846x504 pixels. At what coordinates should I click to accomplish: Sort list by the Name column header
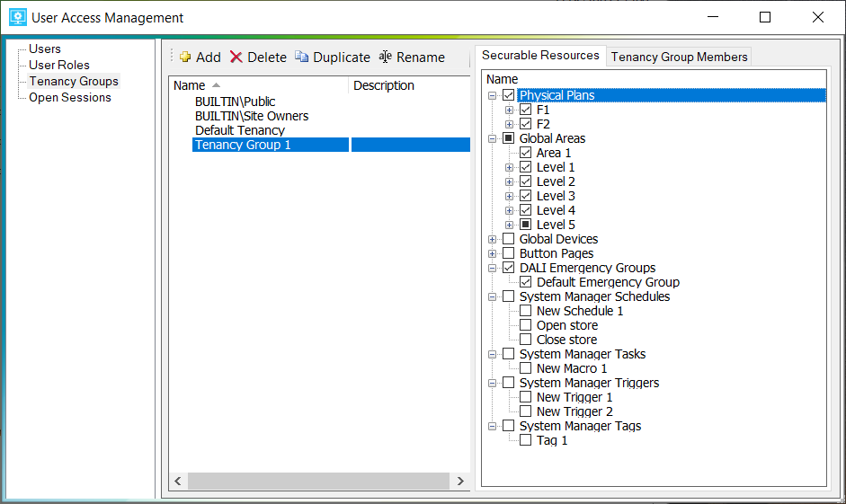(190, 85)
